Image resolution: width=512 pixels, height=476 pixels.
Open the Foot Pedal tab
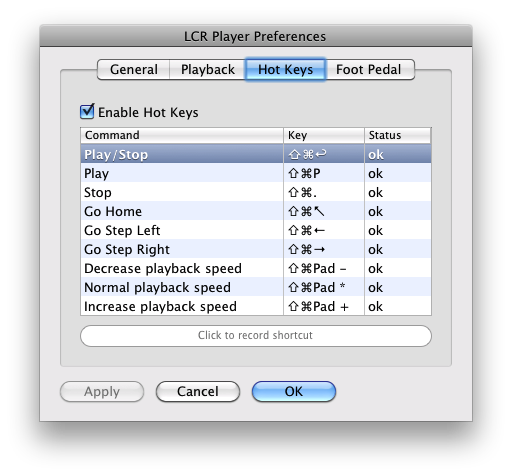coord(370,70)
